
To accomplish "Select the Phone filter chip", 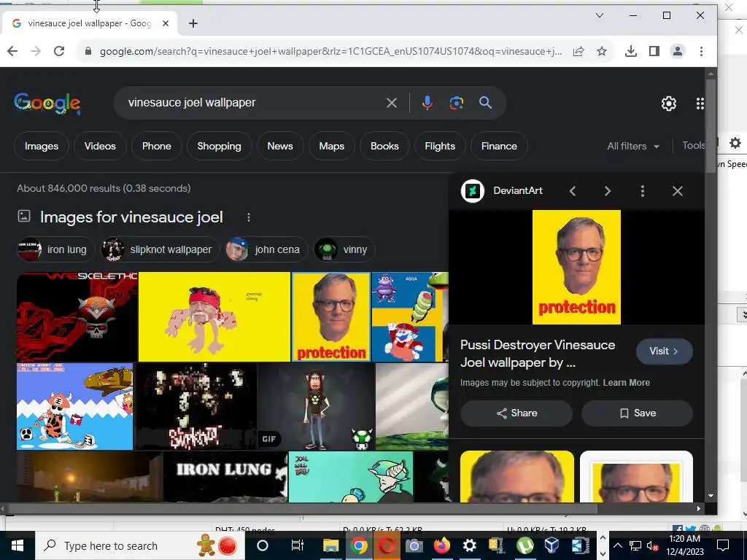I will click(156, 146).
